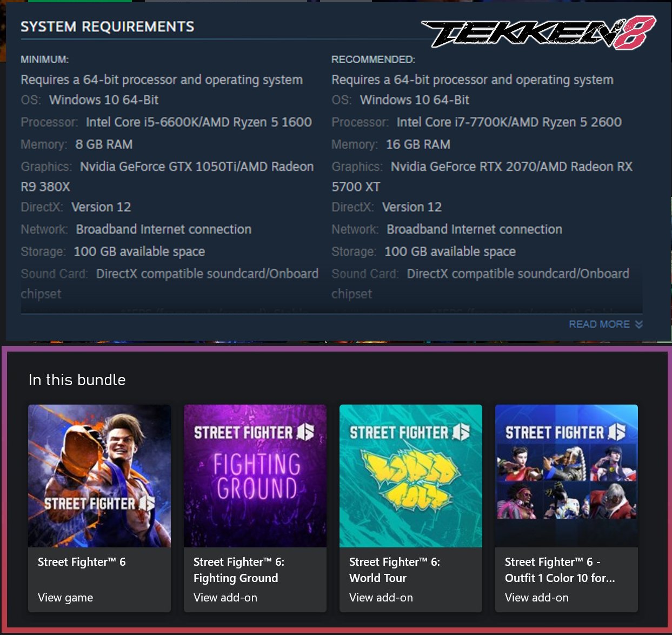Click the SYSTEM REQUIREMENTS heading

point(108,27)
